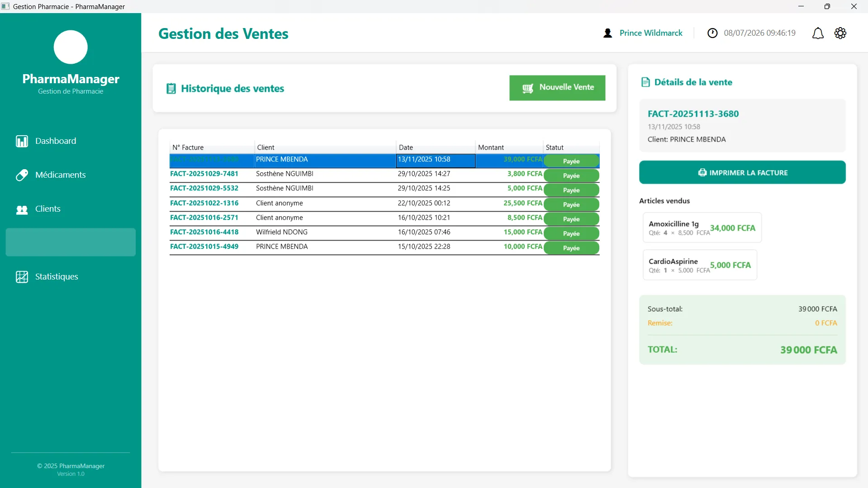This screenshot has height=488, width=868.
Task: Restore the PharmaManager window size
Action: tap(827, 6)
